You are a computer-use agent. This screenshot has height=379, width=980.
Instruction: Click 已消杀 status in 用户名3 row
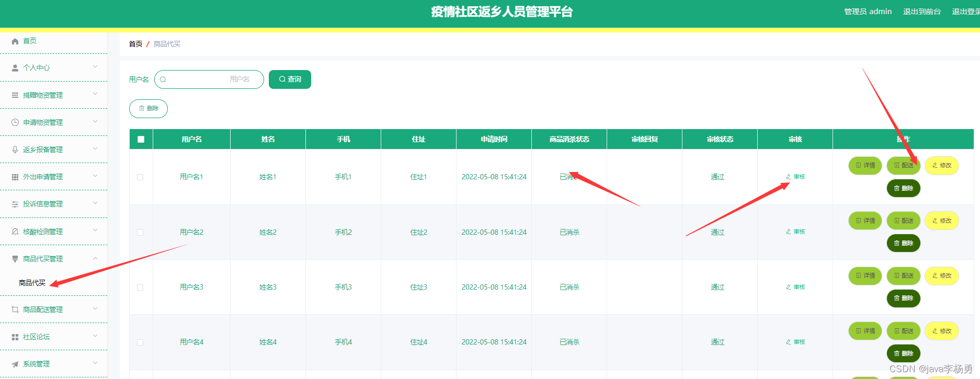click(x=569, y=287)
